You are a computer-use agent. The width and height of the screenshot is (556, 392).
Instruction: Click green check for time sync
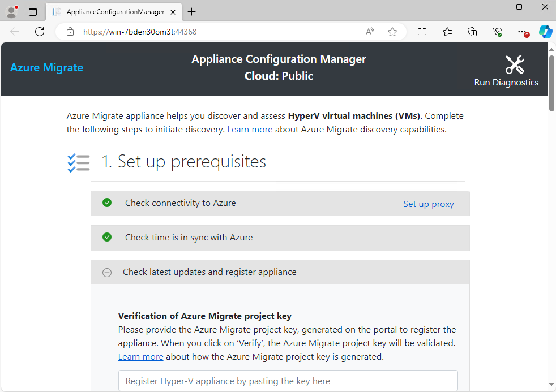tap(107, 237)
